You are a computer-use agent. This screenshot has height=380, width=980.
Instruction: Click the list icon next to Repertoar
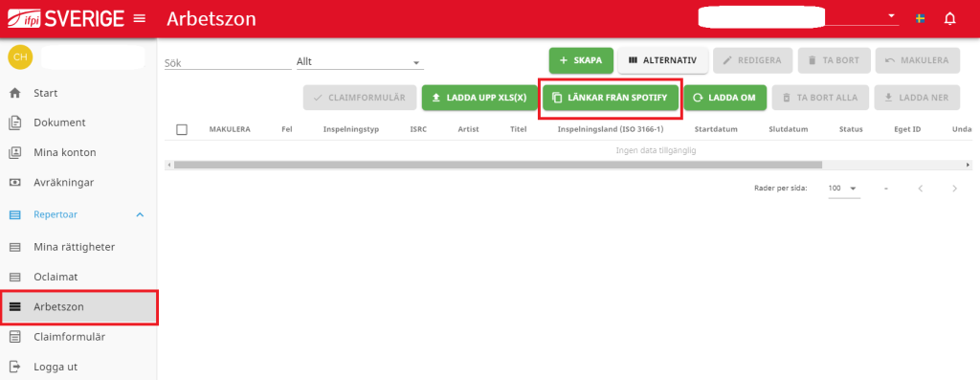[x=15, y=214]
